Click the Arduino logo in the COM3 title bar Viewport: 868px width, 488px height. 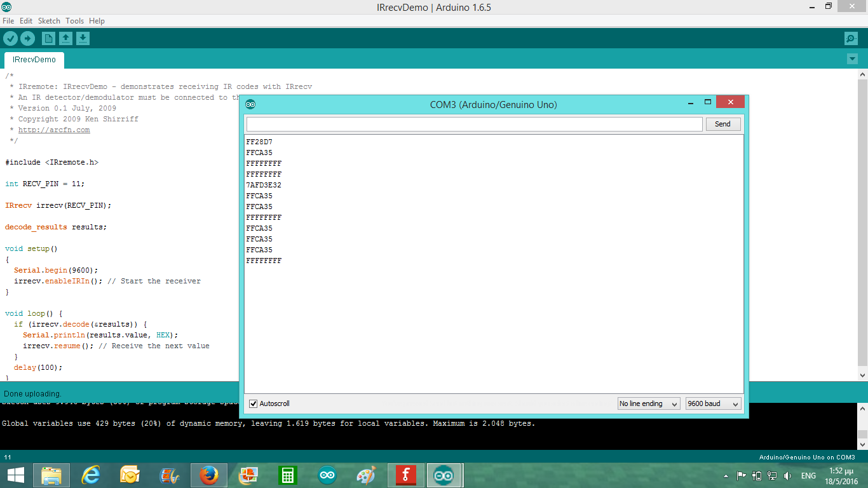coord(250,104)
